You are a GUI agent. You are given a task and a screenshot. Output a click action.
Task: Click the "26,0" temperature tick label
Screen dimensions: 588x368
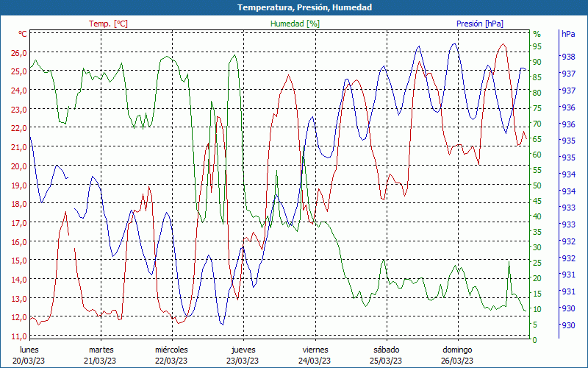coord(20,52)
